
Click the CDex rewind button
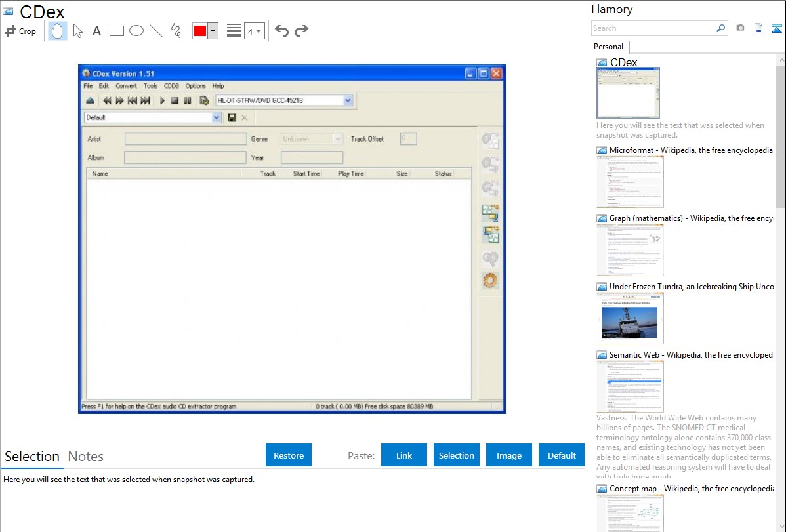tap(107, 100)
